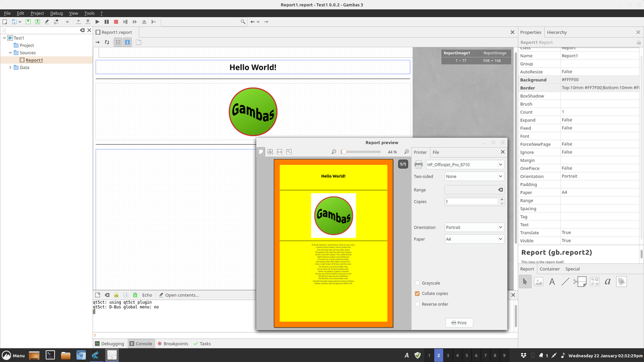Select the arrow selection tool in toolbox
This screenshot has width=644, height=362.
pyautogui.click(x=525, y=282)
